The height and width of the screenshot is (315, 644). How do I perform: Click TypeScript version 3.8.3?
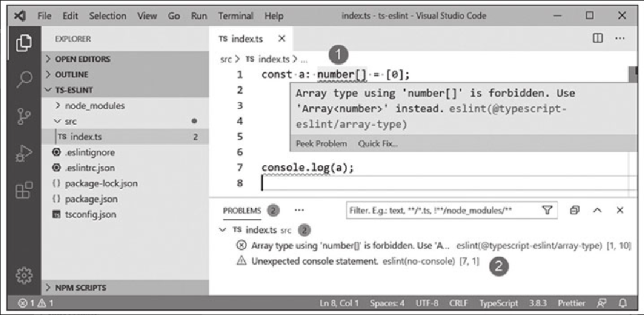[x=537, y=304]
